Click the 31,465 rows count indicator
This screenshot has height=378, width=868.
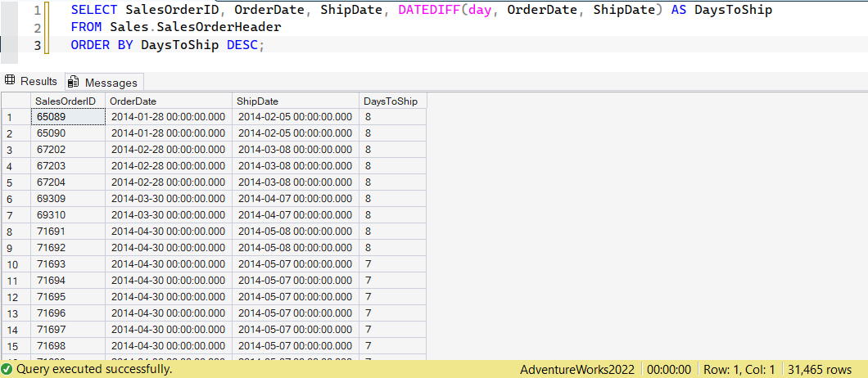point(820,369)
